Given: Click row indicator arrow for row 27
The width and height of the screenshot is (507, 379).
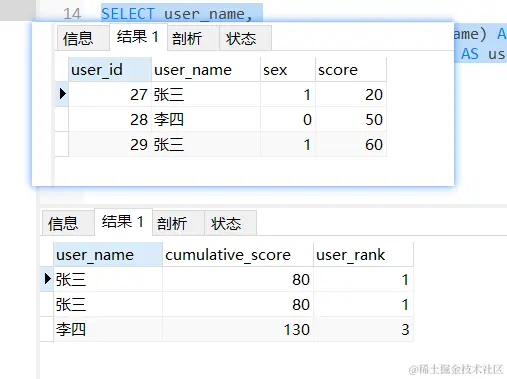Looking at the screenshot, I should [x=62, y=94].
